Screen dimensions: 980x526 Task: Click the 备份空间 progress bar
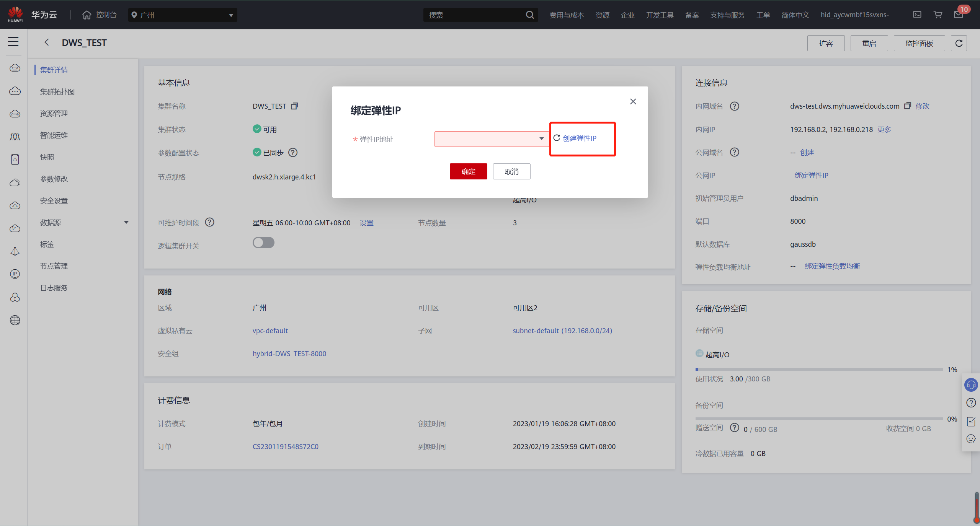(819, 419)
